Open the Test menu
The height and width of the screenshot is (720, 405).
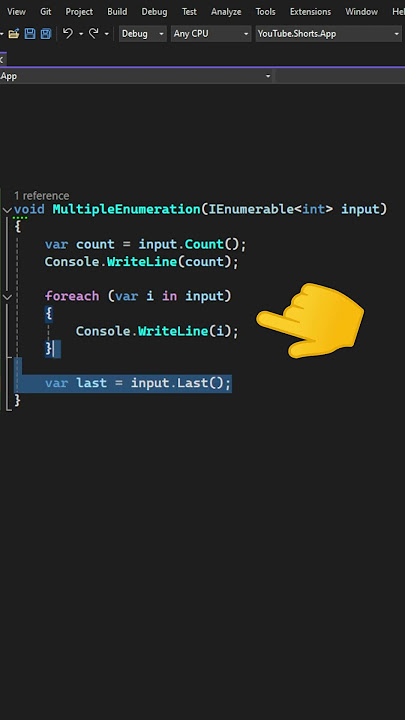tap(189, 11)
